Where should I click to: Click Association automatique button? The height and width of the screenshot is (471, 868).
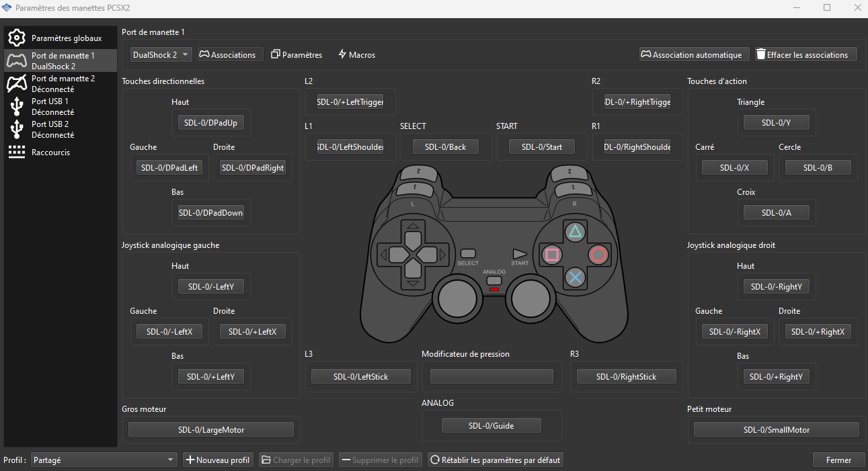(694, 55)
